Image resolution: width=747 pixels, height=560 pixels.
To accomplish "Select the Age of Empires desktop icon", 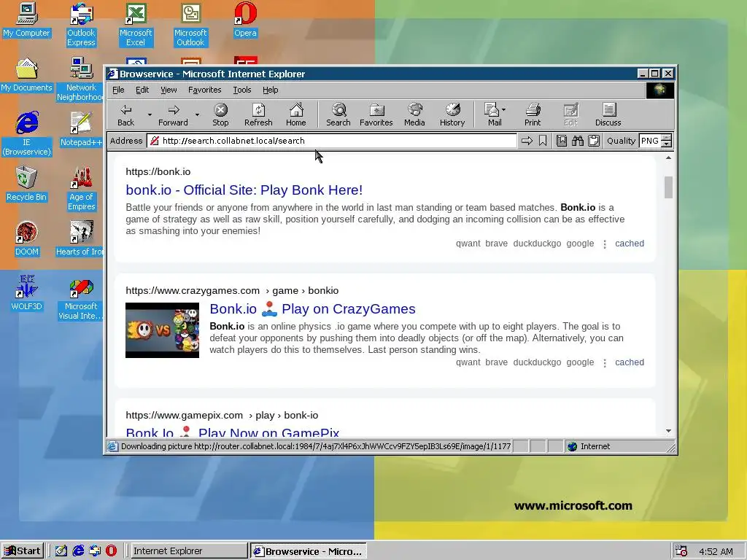I will pos(81,189).
